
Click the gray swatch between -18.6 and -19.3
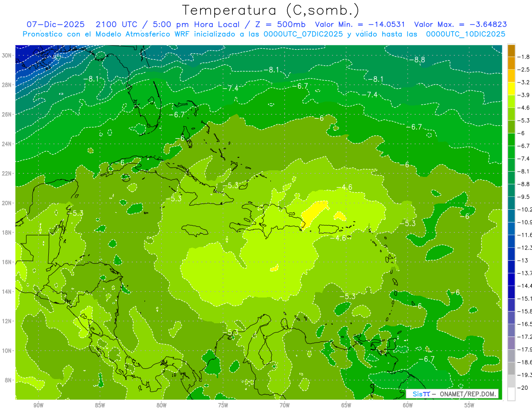pos(512,368)
